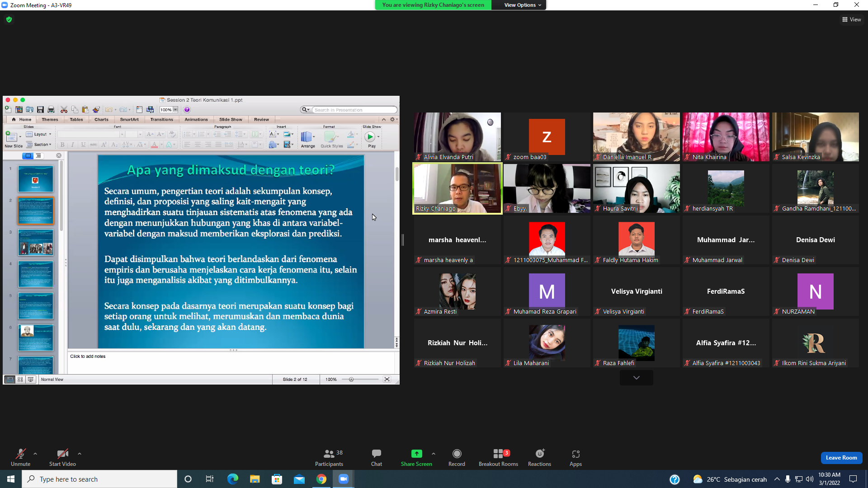Expand video options arrow beside Start Video
This screenshot has width=868, height=488.
click(80, 454)
